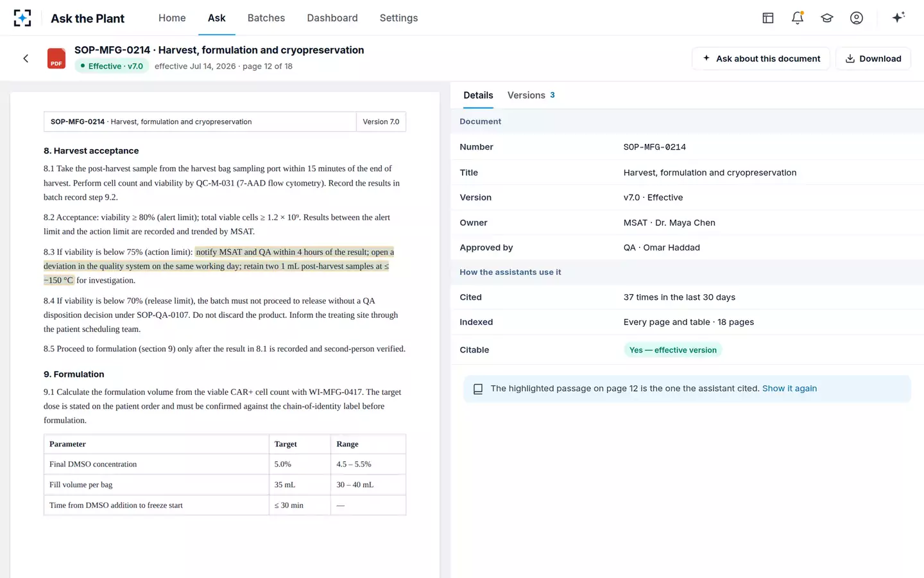Select document number SOP-MFG-0214 value
Image resolution: width=924 pixels, height=578 pixels.
[654, 147]
